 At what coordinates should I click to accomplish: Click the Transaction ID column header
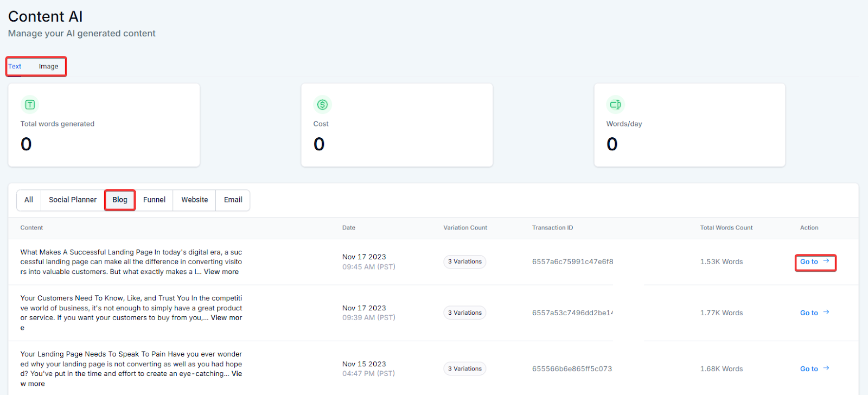point(552,228)
